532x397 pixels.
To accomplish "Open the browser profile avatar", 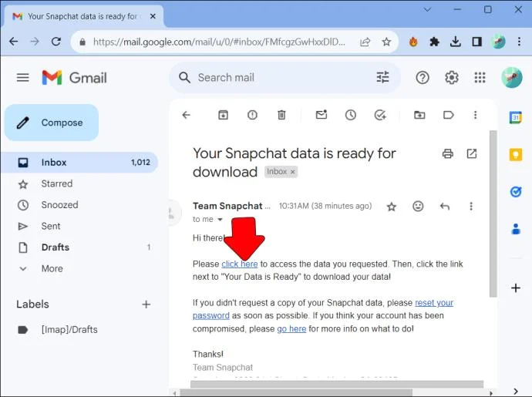I will [498, 42].
